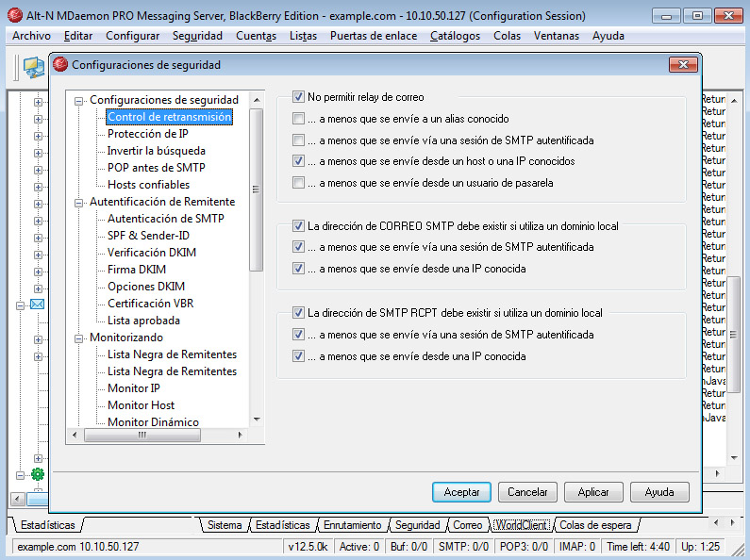
Task: Check relay exception for authenticated SMTP session
Action: coord(298,140)
